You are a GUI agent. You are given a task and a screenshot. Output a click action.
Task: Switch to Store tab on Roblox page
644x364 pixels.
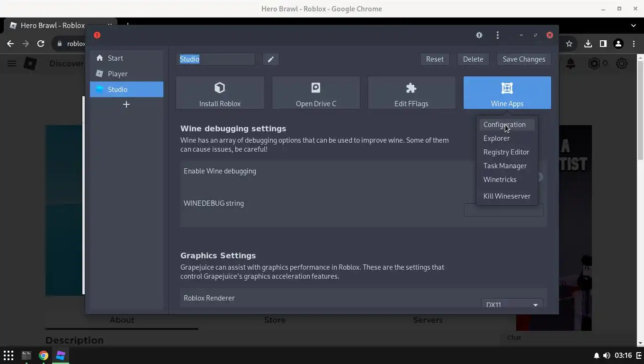[x=275, y=320]
